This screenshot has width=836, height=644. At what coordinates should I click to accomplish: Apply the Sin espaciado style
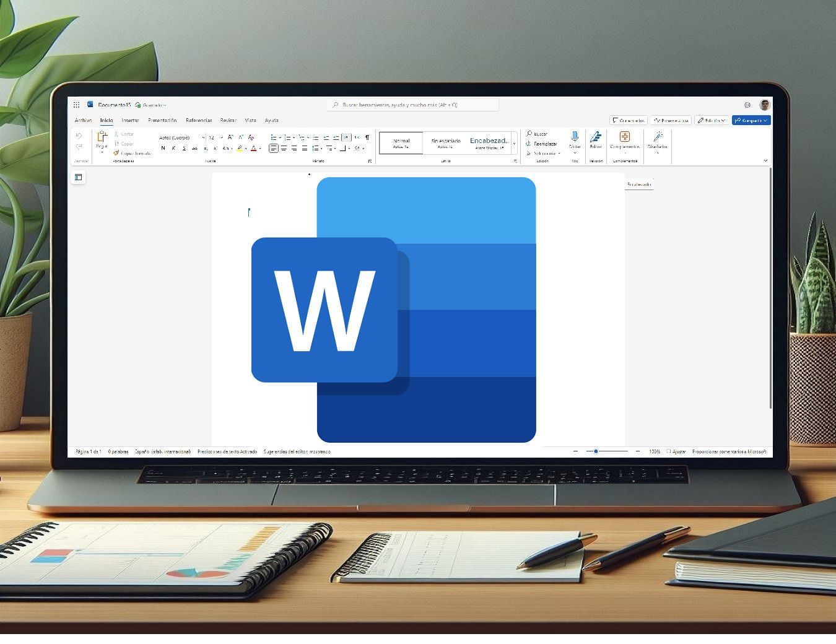pos(445,143)
